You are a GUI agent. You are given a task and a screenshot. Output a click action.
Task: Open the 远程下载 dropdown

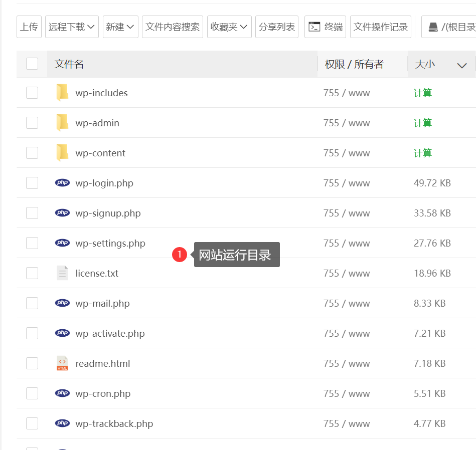[x=72, y=27]
